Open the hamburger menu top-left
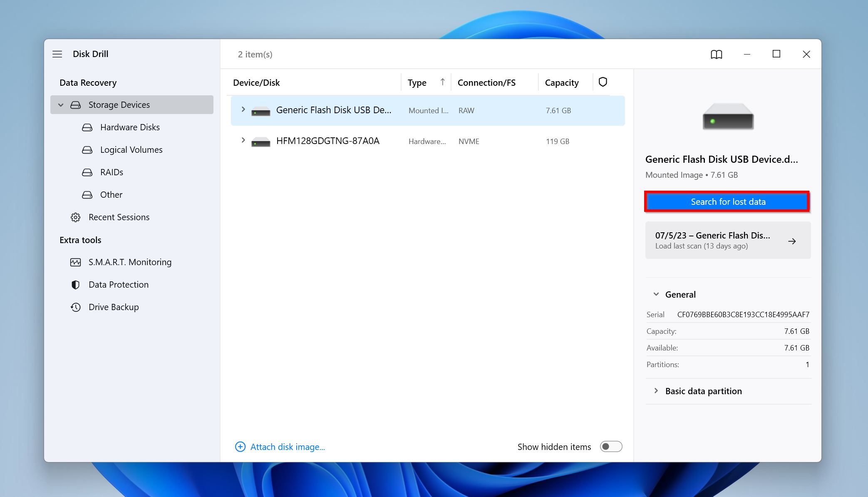This screenshot has width=868, height=497. click(57, 54)
